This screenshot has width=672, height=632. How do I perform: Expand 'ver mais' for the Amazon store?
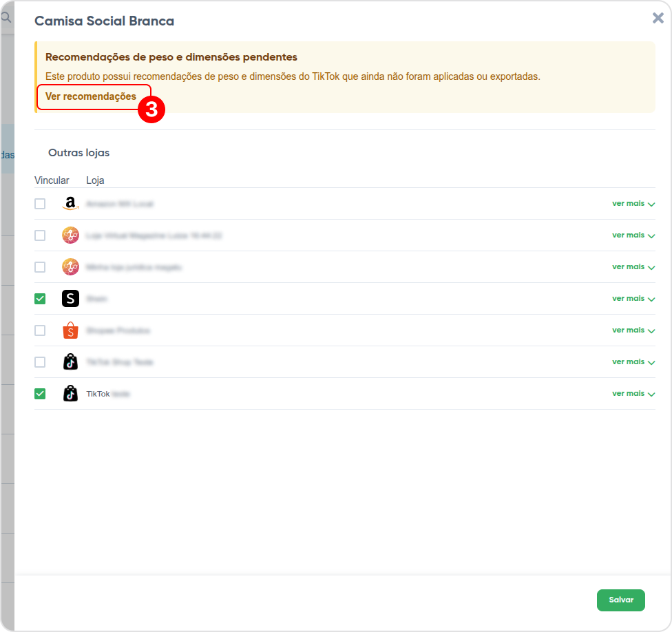coord(633,204)
